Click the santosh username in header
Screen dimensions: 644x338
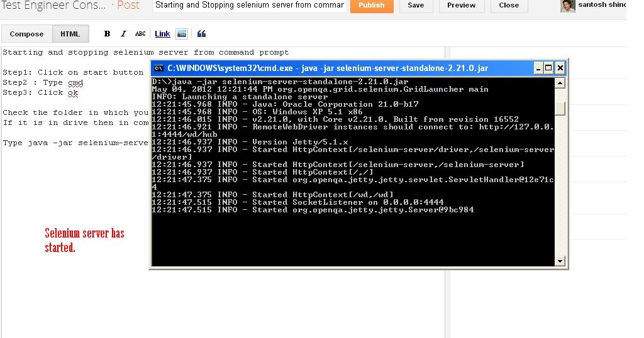pyautogui.click(x=602, y=5)
